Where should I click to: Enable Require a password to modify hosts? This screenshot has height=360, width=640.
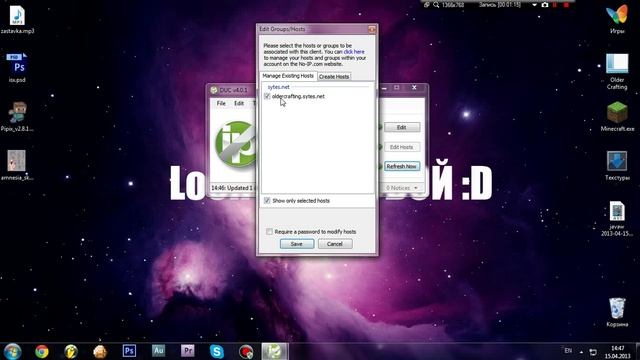coord(269,231)
